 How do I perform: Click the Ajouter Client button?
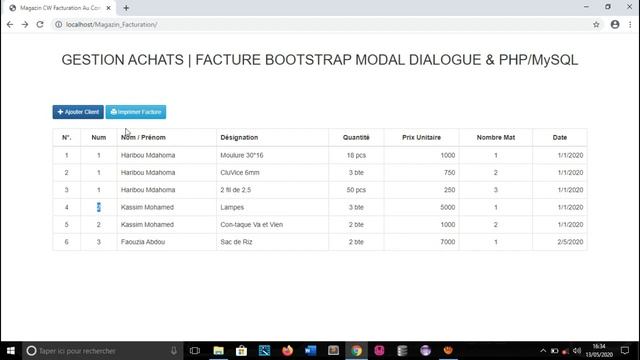coord(78,112)
